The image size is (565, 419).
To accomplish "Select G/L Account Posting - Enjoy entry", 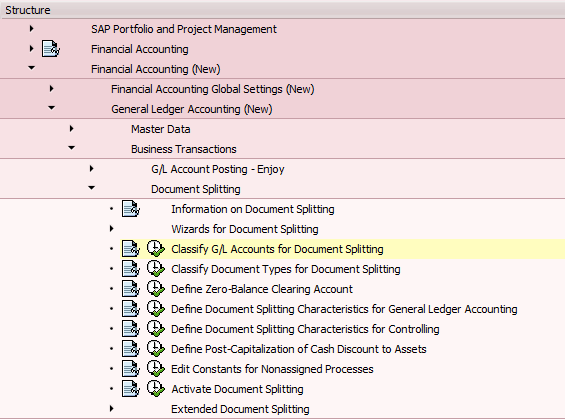I will [218, 169].
